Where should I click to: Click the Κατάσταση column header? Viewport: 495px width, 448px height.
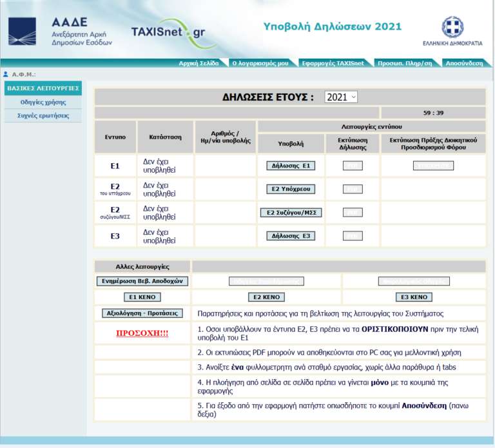[x=166, y=137]
